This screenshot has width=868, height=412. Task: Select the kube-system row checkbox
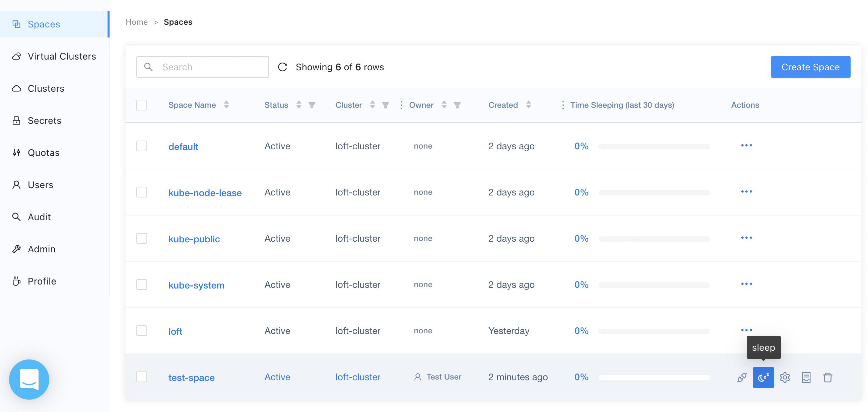coord(141,284)
